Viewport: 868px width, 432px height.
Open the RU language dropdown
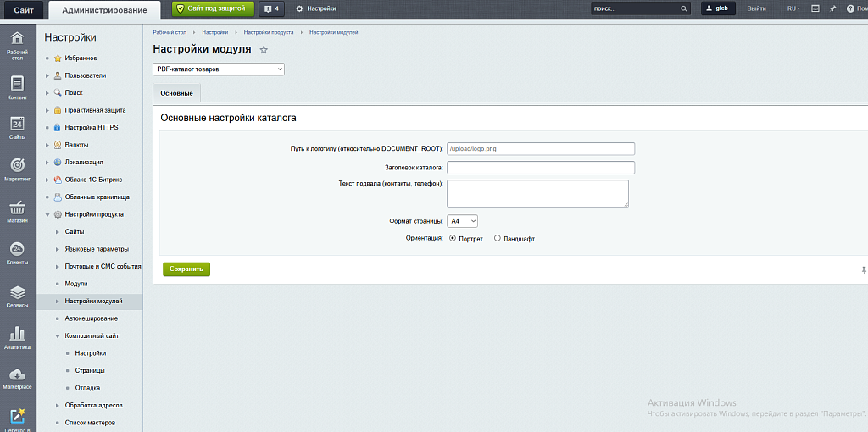793,8
